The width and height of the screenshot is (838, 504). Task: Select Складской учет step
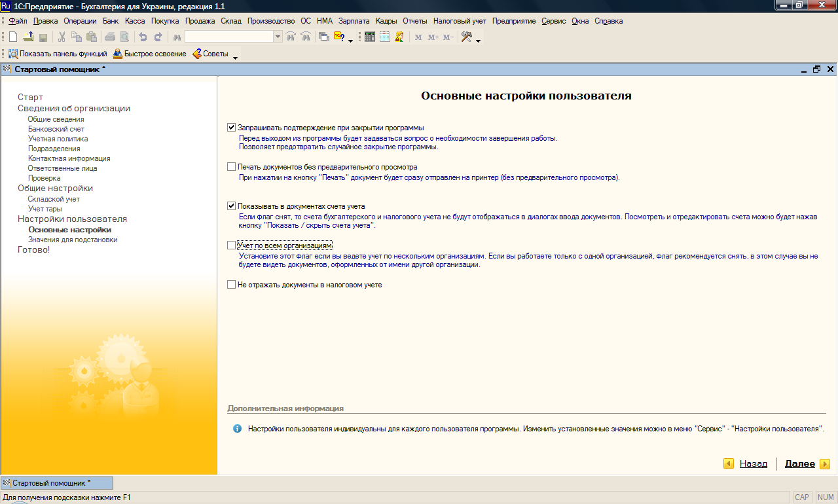(x=54, y=199)
